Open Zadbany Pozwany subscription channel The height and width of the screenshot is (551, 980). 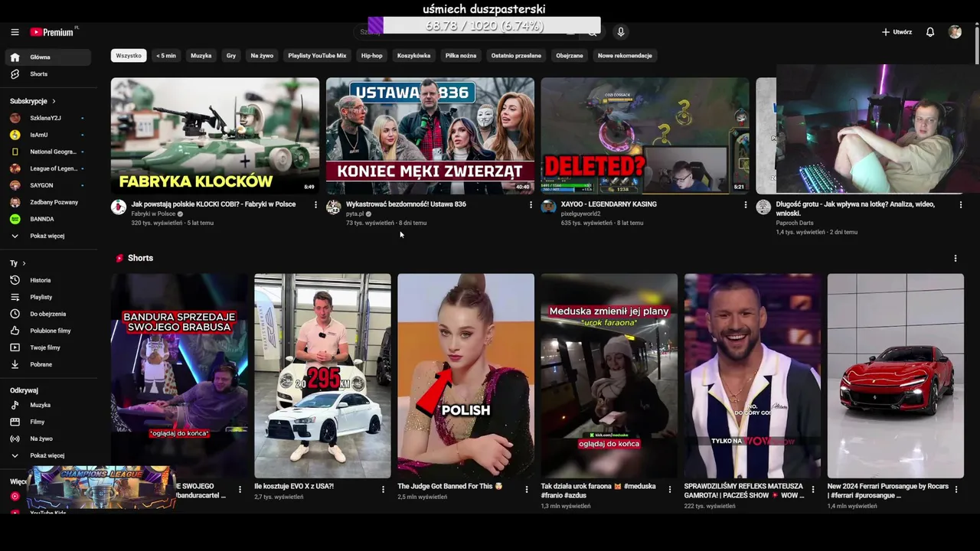47,202
